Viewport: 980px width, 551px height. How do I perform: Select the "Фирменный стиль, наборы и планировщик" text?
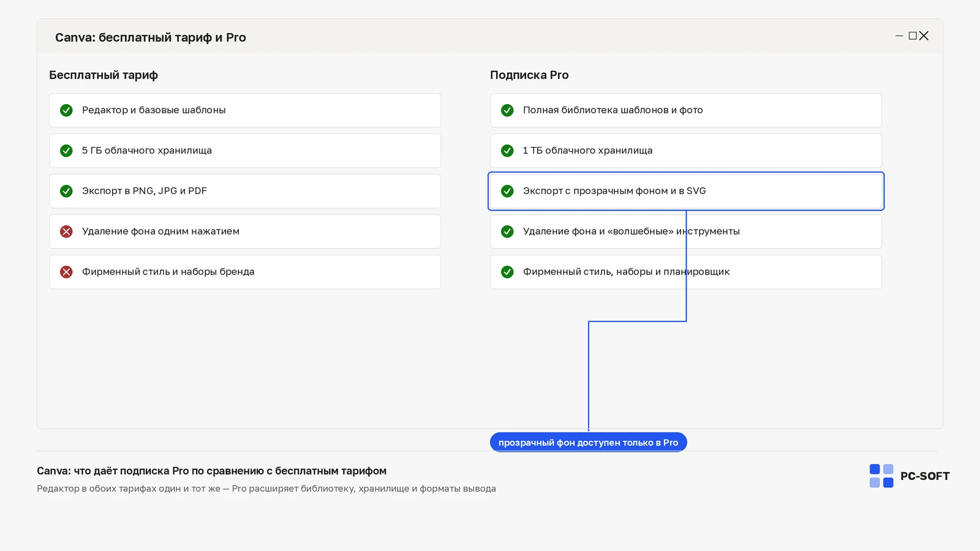tap(627, 272)
